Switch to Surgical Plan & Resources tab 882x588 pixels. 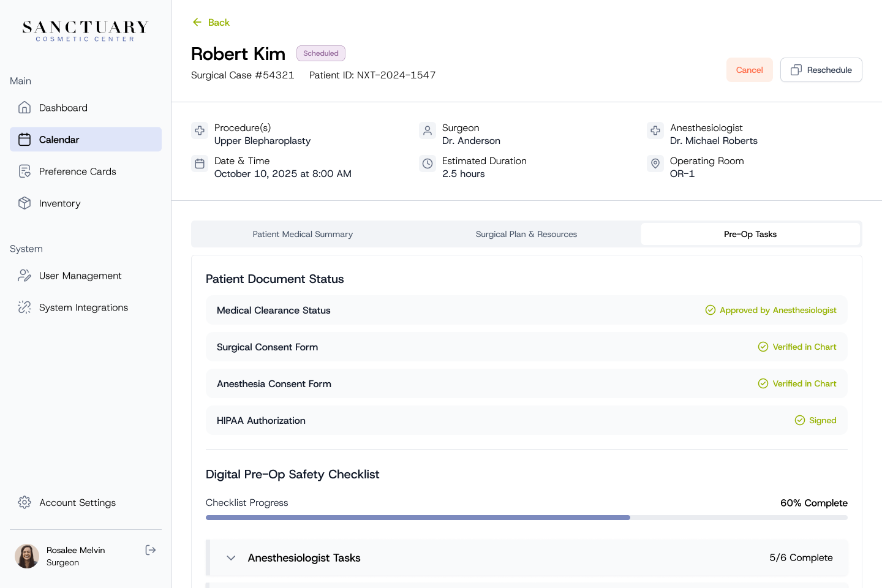(x=526, y=234)
